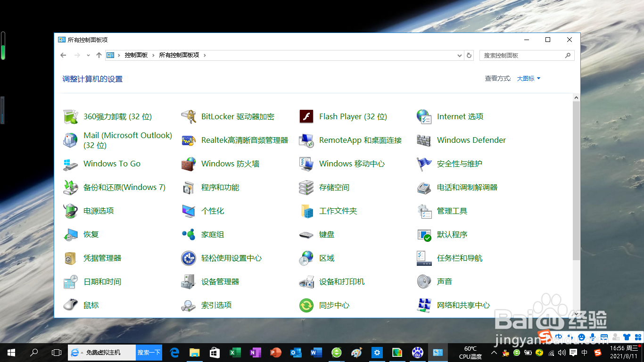Open 个性化 monitor icon
The height and width of the screenshot is (362, 644).
pos(189,211)
